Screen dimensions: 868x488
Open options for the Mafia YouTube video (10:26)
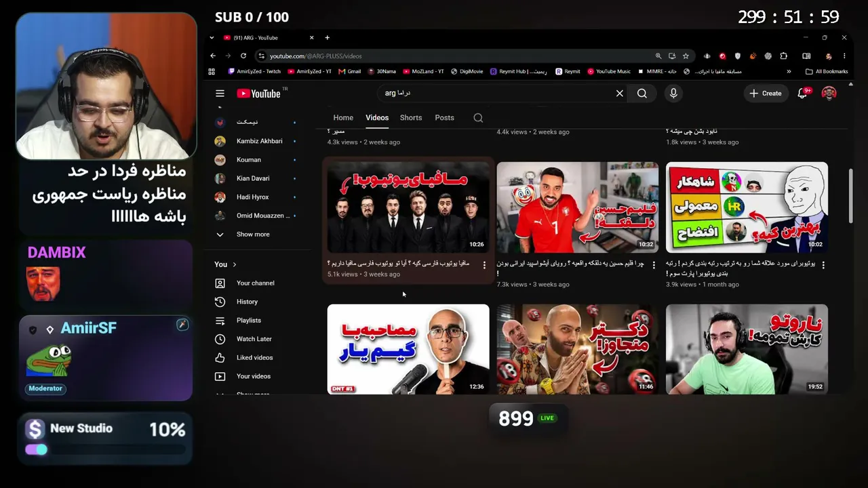(484, 265)
